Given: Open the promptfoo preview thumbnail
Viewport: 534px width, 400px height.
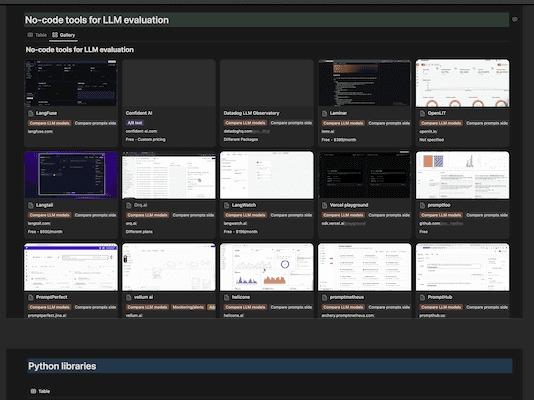Looking at the screenshot, I should coord(462,175).
